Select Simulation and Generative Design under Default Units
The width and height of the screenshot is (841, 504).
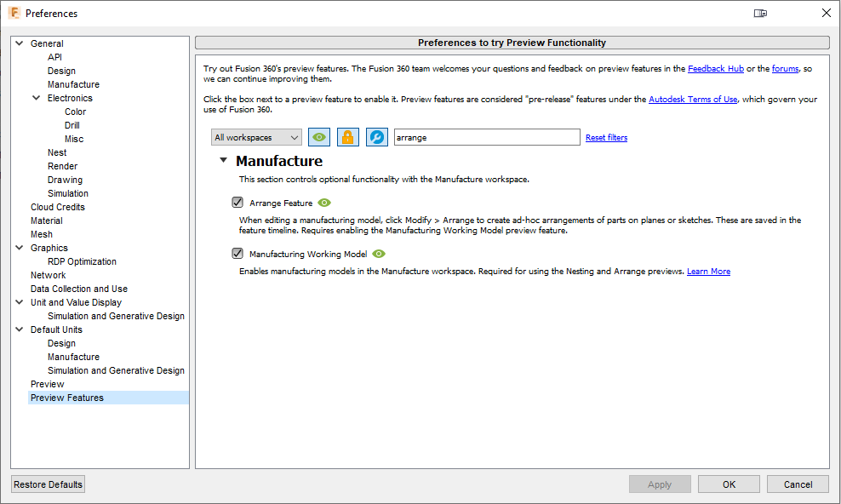(x=116, y=370)
